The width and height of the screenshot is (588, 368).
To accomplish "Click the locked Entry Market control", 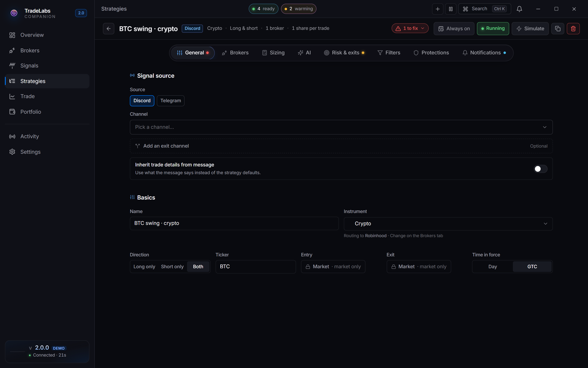I will [x=333, y=267].
